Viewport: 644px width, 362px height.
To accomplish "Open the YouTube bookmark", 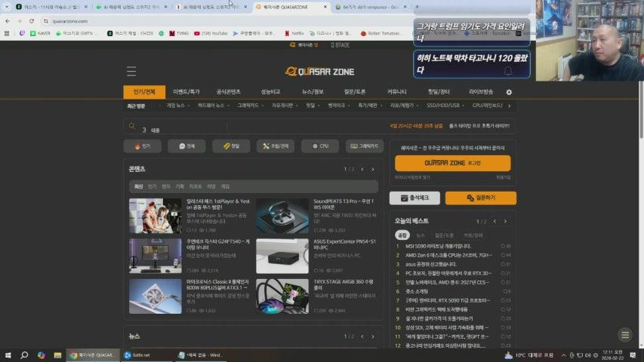I will pos(211,33).
